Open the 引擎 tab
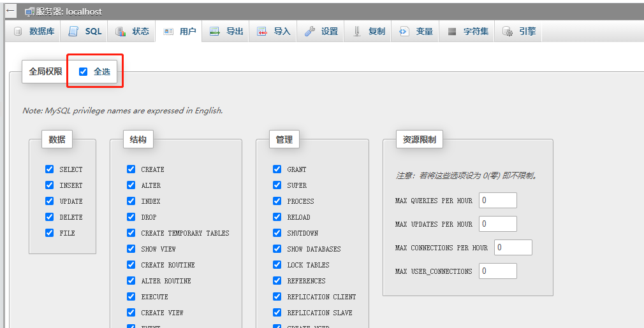Image resolution: width=644 pixels, height=328 pixels. (518, 32)
